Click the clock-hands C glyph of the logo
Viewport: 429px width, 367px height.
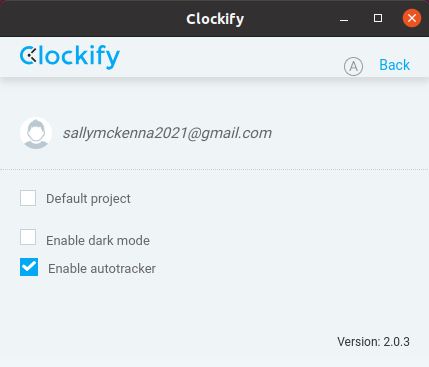[28, 55]
